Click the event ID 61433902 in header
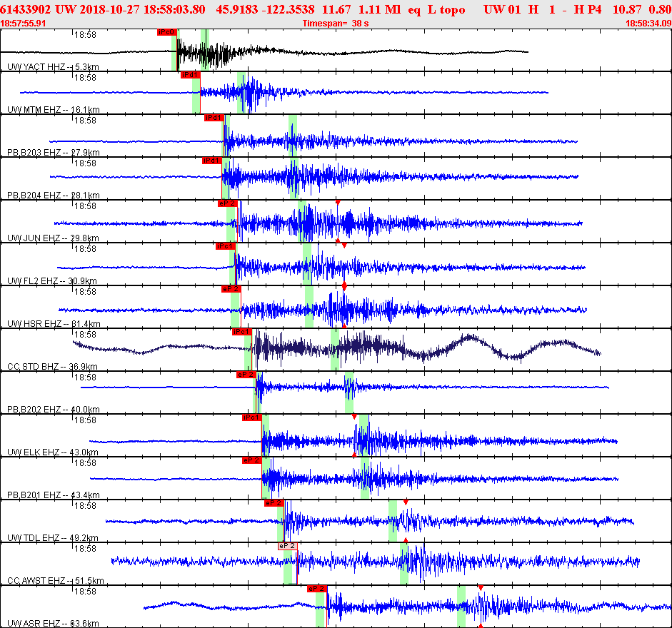Image resolution: width=672 pixels, height=628 pixels. coord(25,9)
